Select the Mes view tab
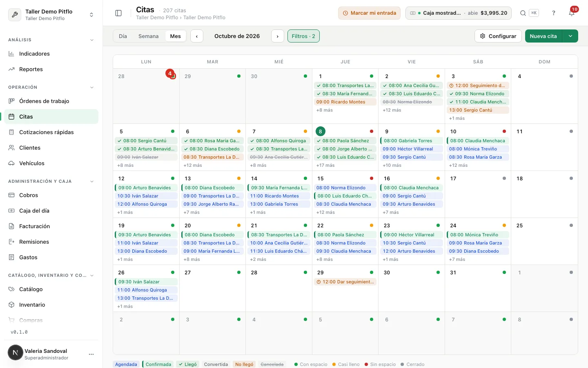Screen dimensions: 588x368 pyautogui.click(x=176, y=36)
